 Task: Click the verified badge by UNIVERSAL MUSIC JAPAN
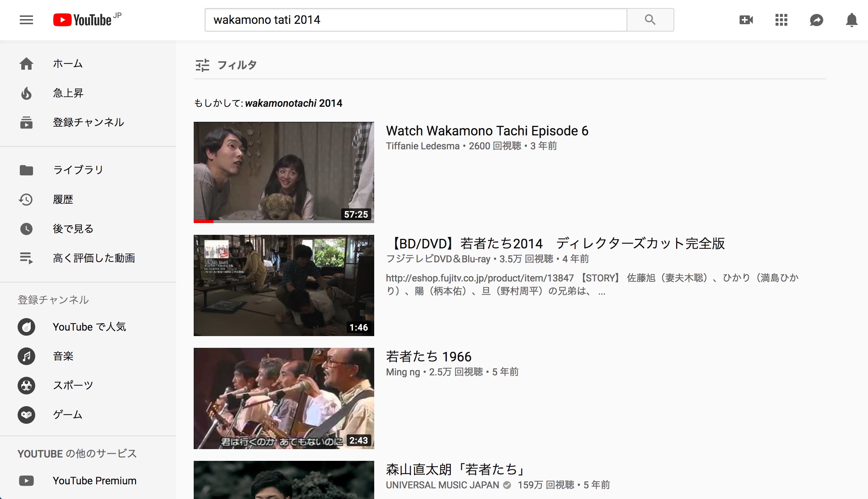coord(507,485)
